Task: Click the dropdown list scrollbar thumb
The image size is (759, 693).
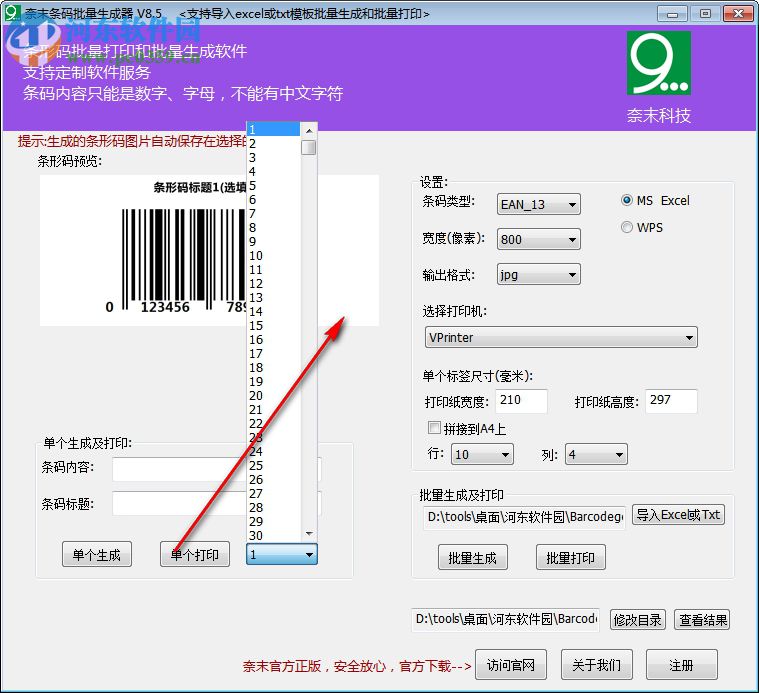Action: (308, 147)
